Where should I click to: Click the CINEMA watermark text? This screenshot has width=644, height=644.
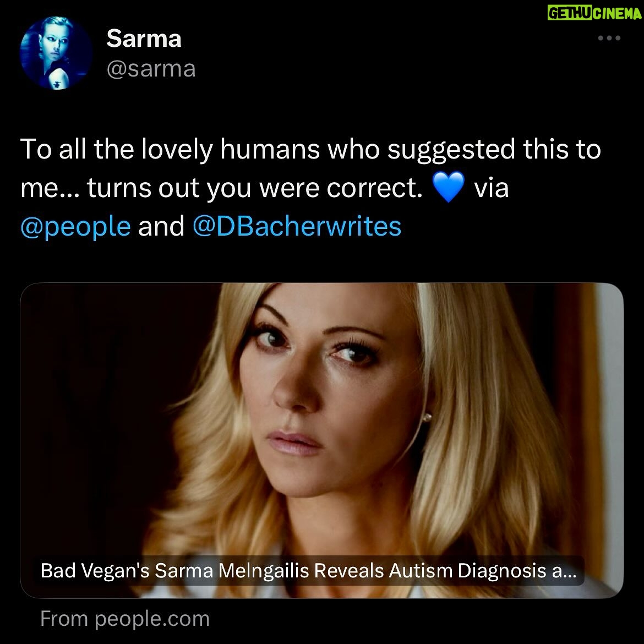pos(617,14)
